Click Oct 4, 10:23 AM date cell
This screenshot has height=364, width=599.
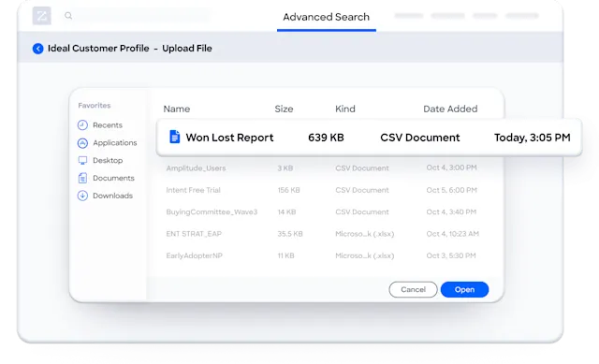click(x=452, y=234)
